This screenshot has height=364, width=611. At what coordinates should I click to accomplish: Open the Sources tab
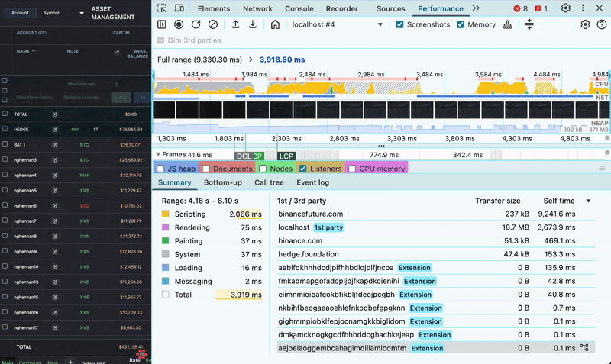click(x=391, y=8)
